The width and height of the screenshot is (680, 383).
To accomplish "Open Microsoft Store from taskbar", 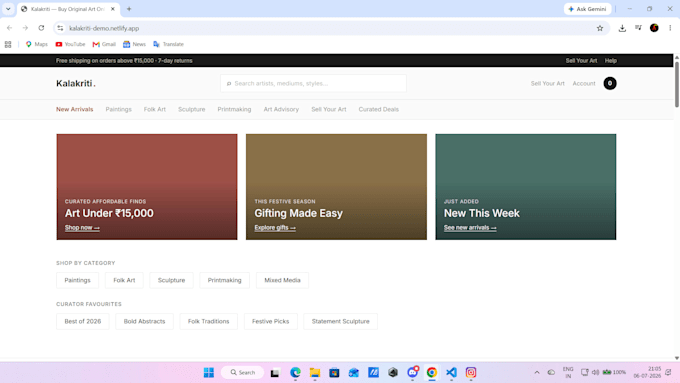I will pos(334,373).
